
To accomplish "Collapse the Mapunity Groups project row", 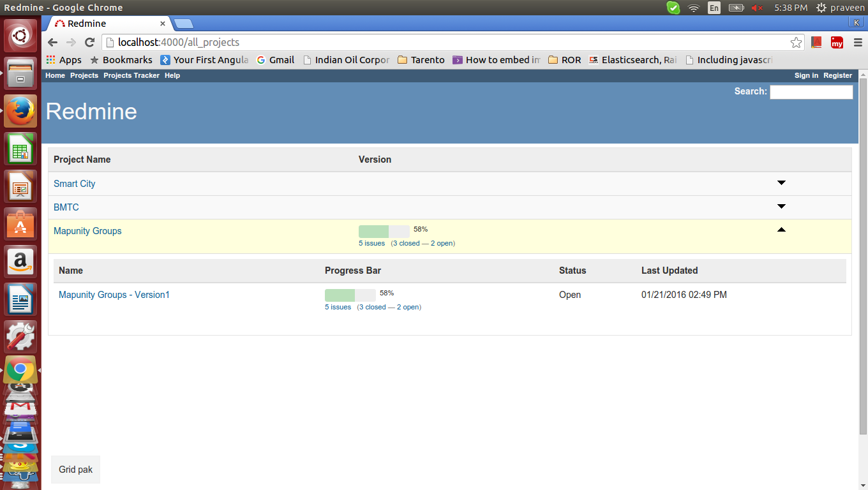I will [x=781, y=230].
